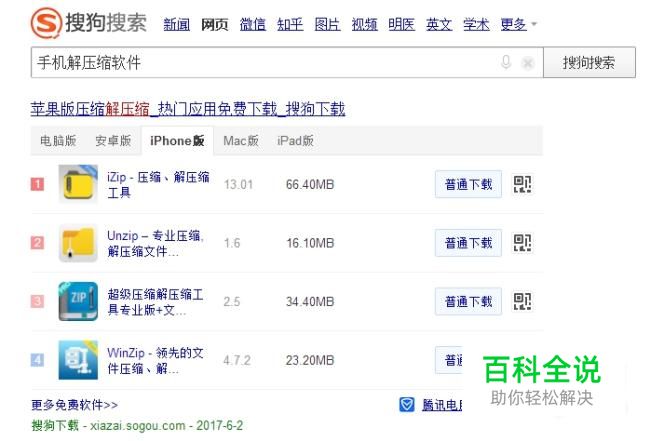The height and width of the screenshot is (441, 650).
Task: Click the 更多免费软件>> link
Action: tap(75, 405)
